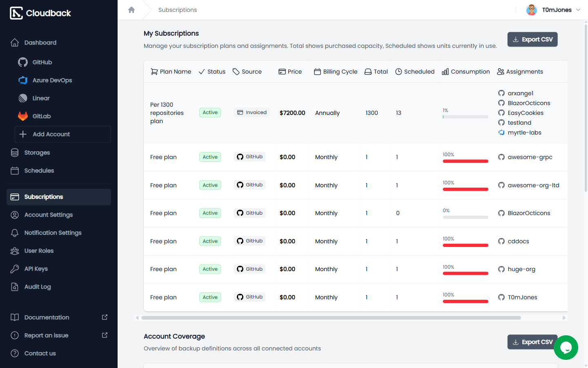Open Notification Settings bell item
This screenshot has height=368, width=588.
click(53, 233)
